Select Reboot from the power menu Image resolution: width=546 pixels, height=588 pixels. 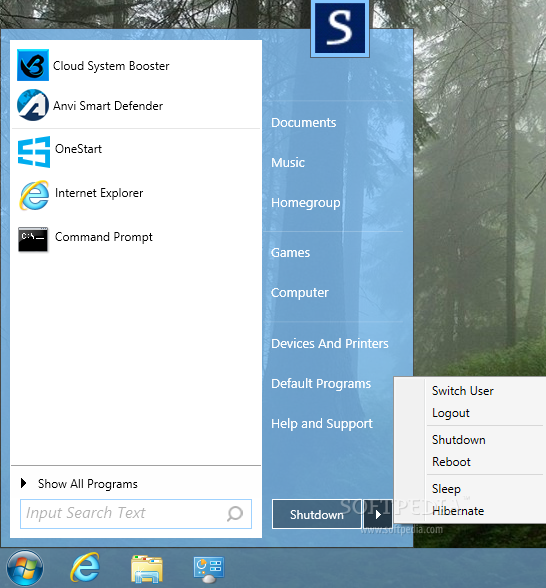click(x=451, y=462)
